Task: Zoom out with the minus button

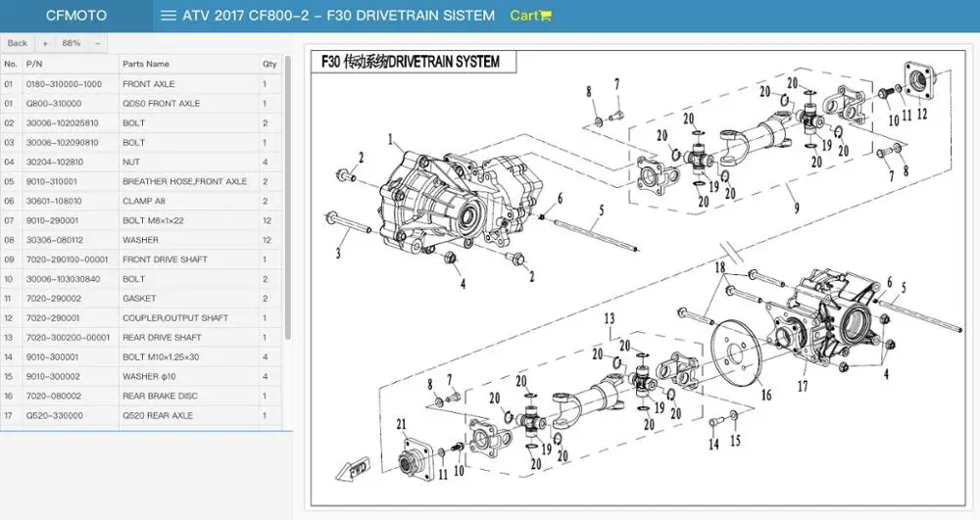Action: [x=97, y=43]
